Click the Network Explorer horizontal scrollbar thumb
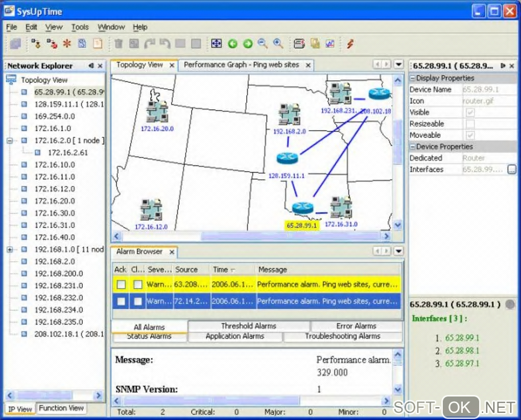Screen dimensions: 521x420 coord(44,395)
